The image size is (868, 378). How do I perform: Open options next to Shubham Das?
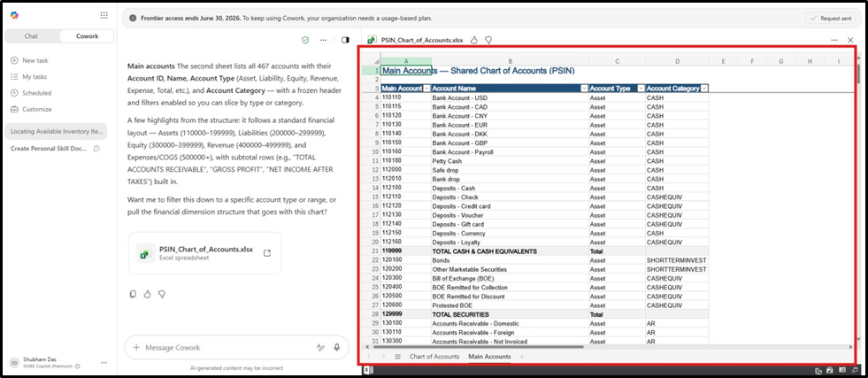point(104,362)
